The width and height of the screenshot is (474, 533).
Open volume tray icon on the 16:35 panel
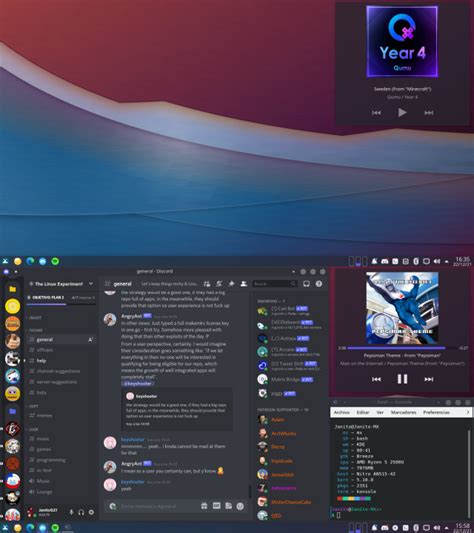(437, 261)
